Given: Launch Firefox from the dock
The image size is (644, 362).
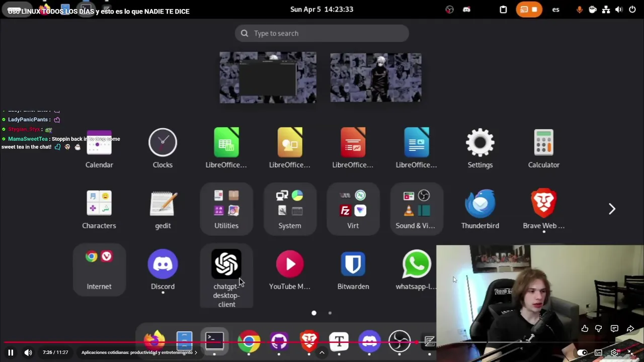Looking at the screenshot, I should click(x=154, y=341).
